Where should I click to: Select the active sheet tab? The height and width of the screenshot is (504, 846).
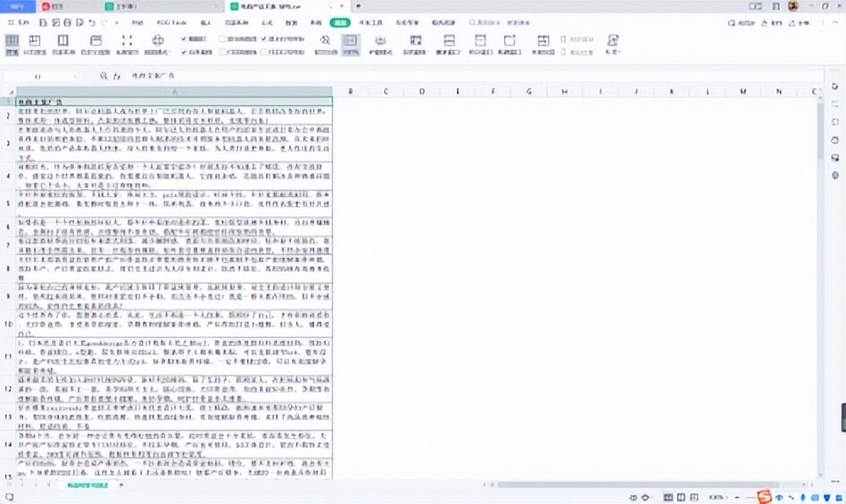click(x=87, y=485)
